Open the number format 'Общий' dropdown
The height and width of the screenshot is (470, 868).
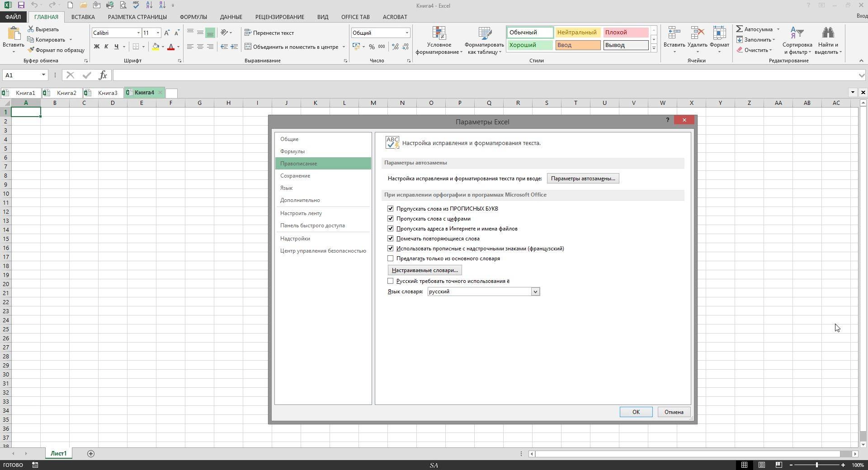click(407, 33)
